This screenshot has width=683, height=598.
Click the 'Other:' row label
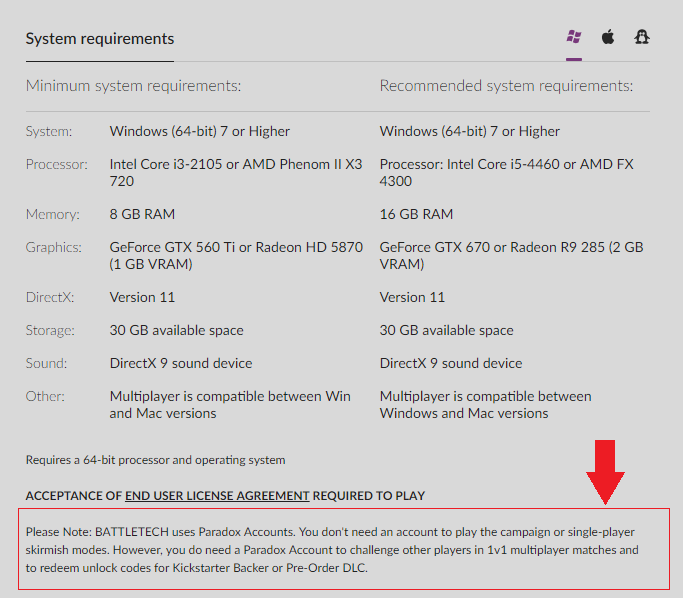click(45, 397)
